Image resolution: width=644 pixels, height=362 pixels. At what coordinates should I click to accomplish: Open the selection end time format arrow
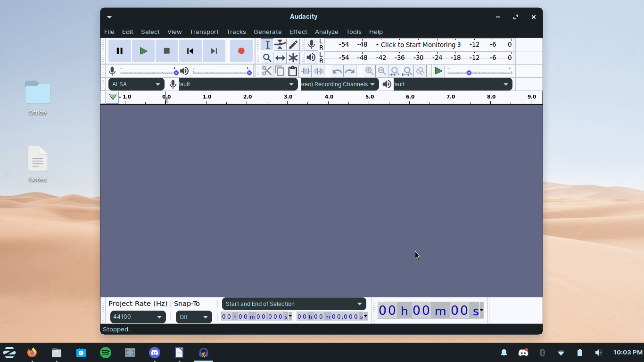[365, 316]
